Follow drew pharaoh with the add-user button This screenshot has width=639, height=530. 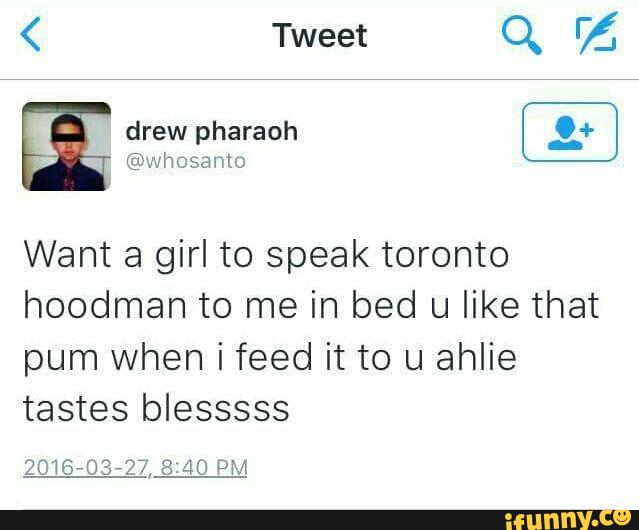pyautogui.click(x=570, y=132)
